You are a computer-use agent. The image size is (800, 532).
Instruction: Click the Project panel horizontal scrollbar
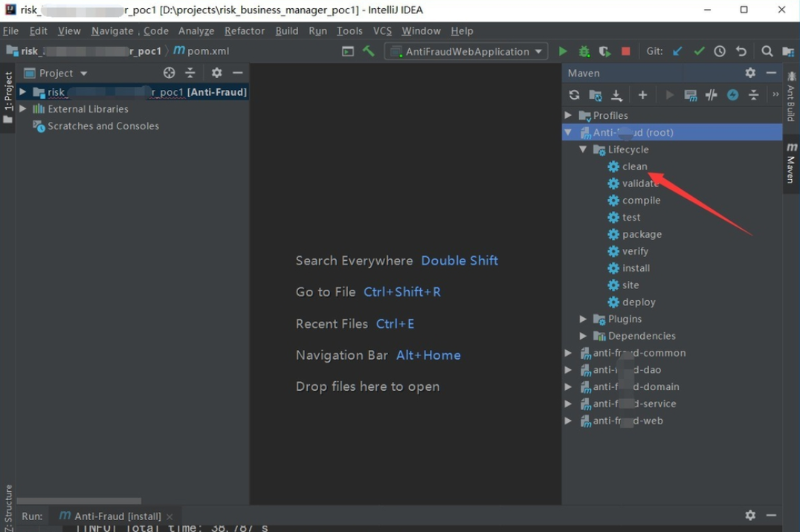coord(79,501)
